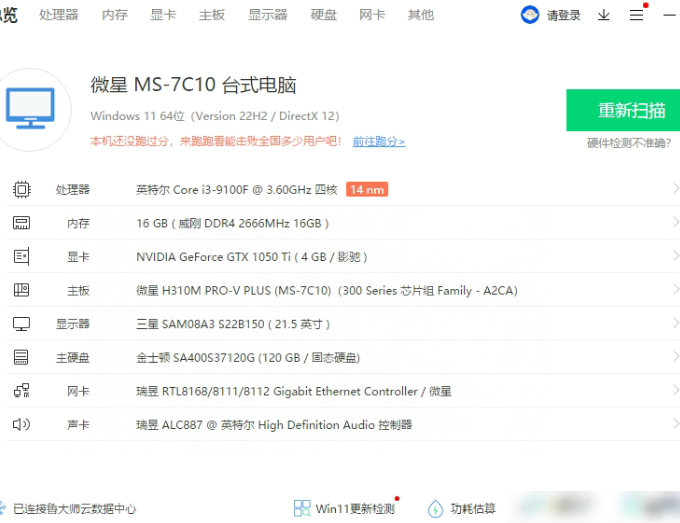Screen dimensions: 680x523
Task: Switch to the 网卡 tab
Action: 372,15
